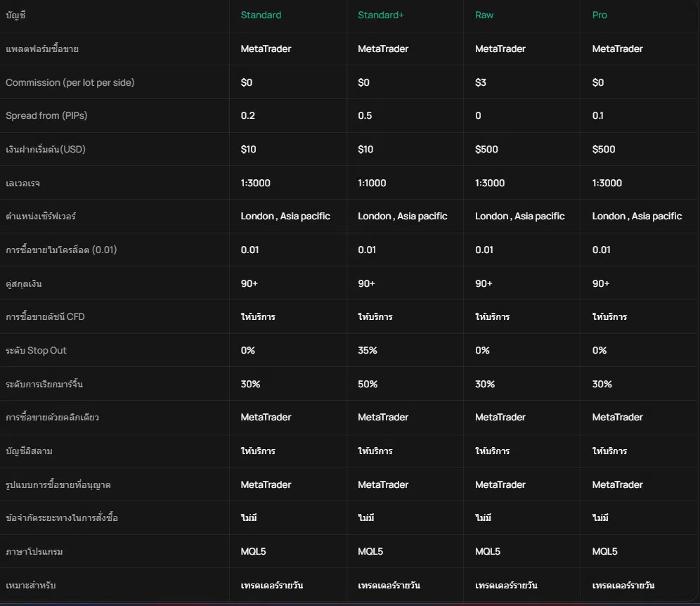Select the 'คู่สกุลเงิน' row label
The width and height of the screenshot is (700, 606).
coord(24,283)
